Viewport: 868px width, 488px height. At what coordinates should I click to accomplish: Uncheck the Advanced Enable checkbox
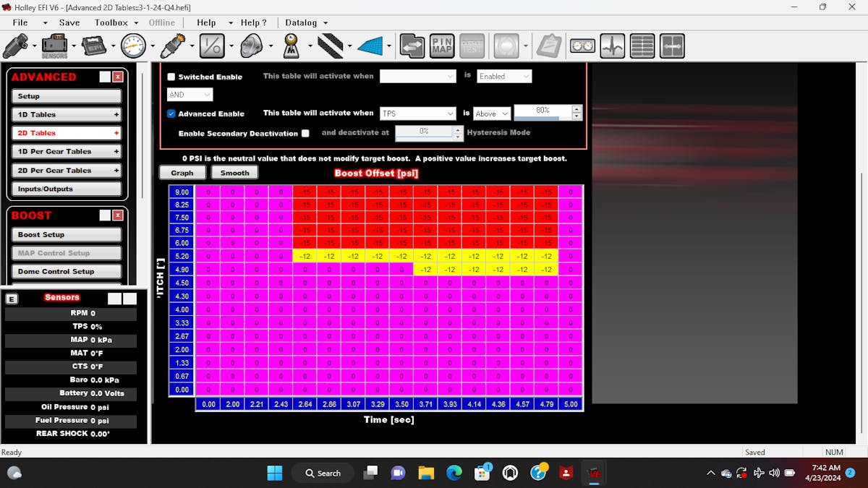click(171, 114)
